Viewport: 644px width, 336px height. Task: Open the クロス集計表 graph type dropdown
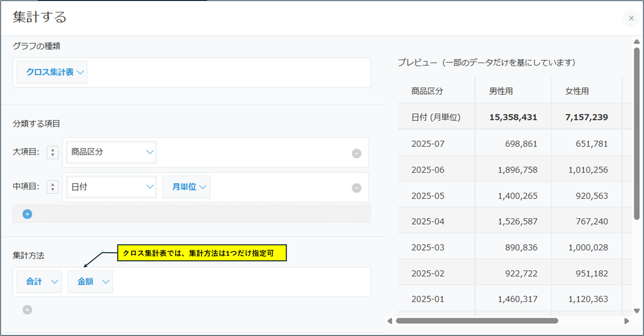pyautogui.click(x=52, y=72)
